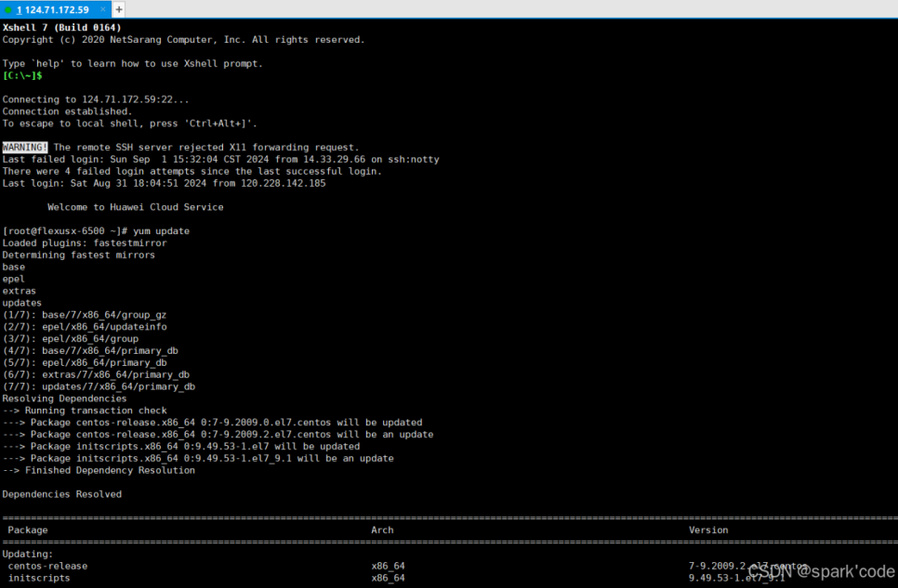Click the '(1/7): base/7/x86_64/group_gz' line
The image size is (898, 588).
[85, 315]
